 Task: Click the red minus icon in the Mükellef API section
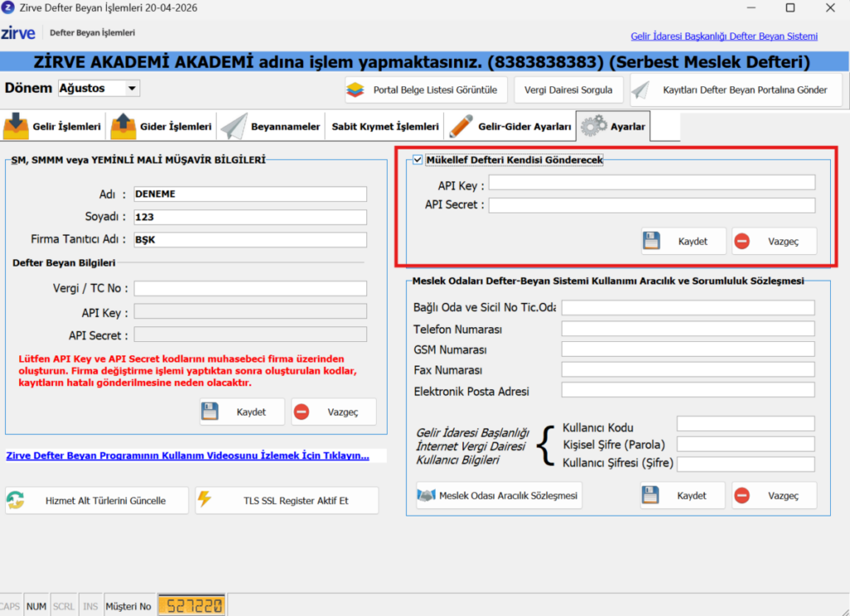(x=741, y=242)
